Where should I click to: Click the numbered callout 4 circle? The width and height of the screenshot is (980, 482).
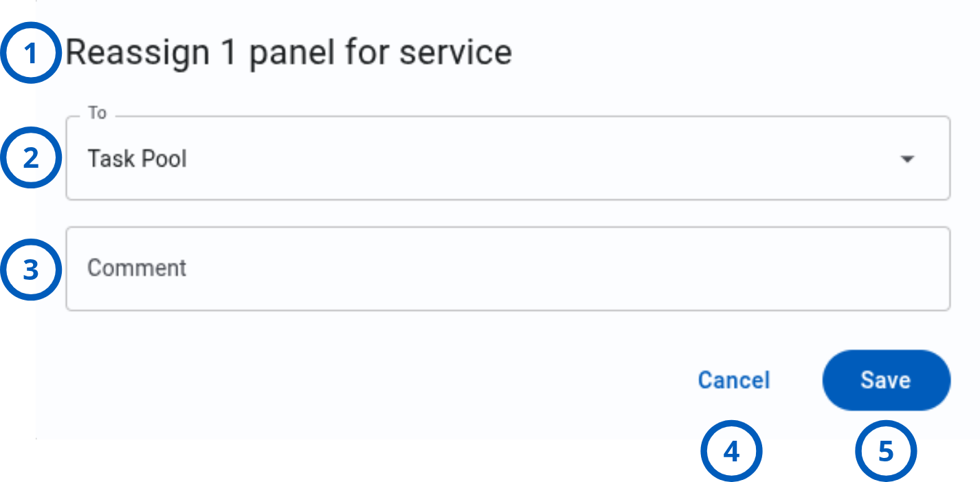(x=732, y=452)
